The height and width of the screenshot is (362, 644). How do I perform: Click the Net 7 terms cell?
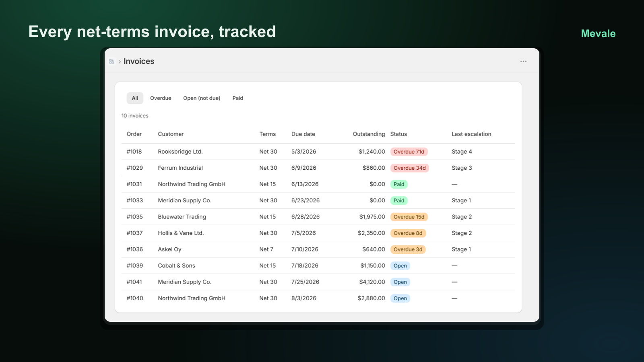coord(266,249)
